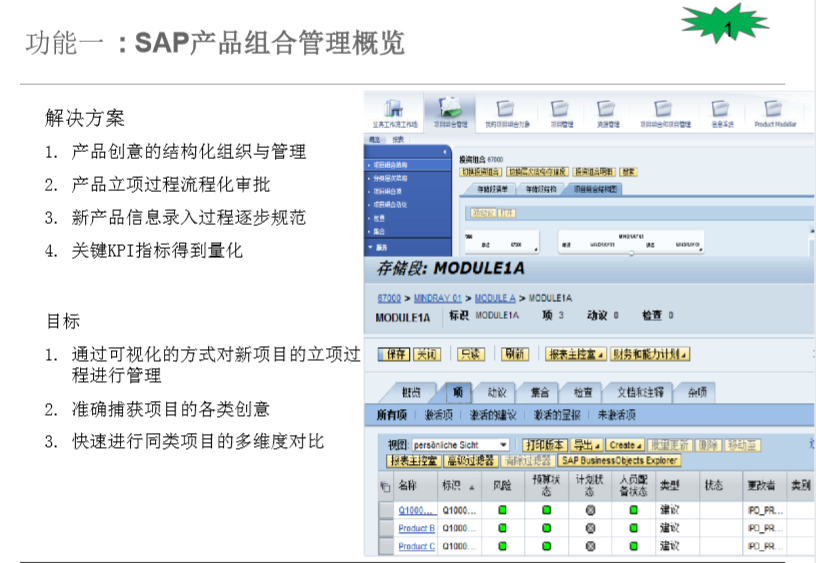Open 报表主控室 dropdown in top toolbar
816x563 pixels.
click(576, 354)
